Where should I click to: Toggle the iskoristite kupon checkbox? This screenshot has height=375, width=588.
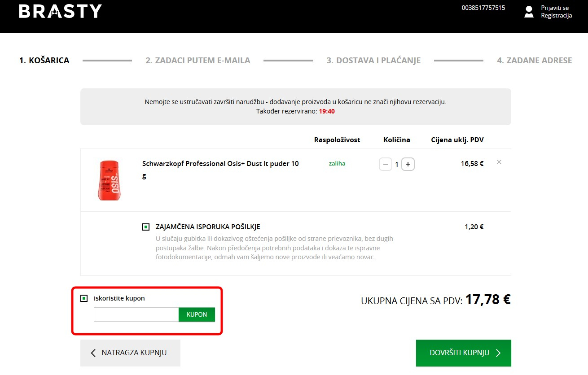[84, 298]
